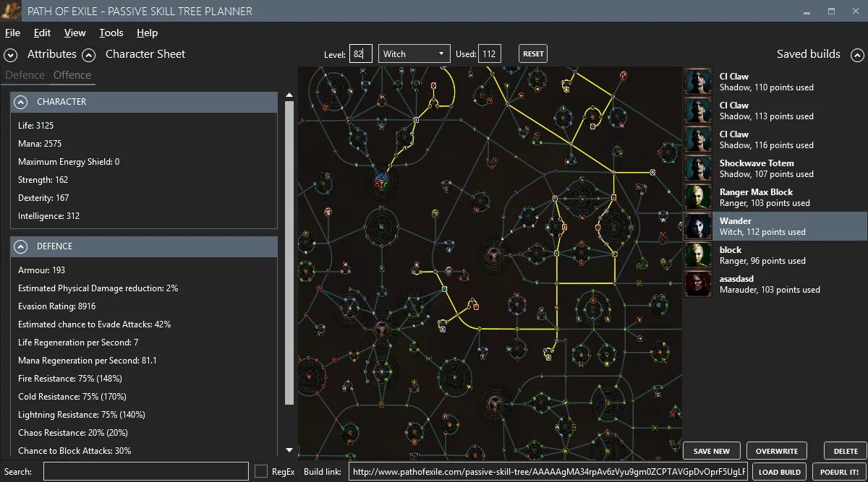The image size is (868, 482).
Task: Click the OVERWRITE button
Action: pyautogui.click(x=777, y=451)
